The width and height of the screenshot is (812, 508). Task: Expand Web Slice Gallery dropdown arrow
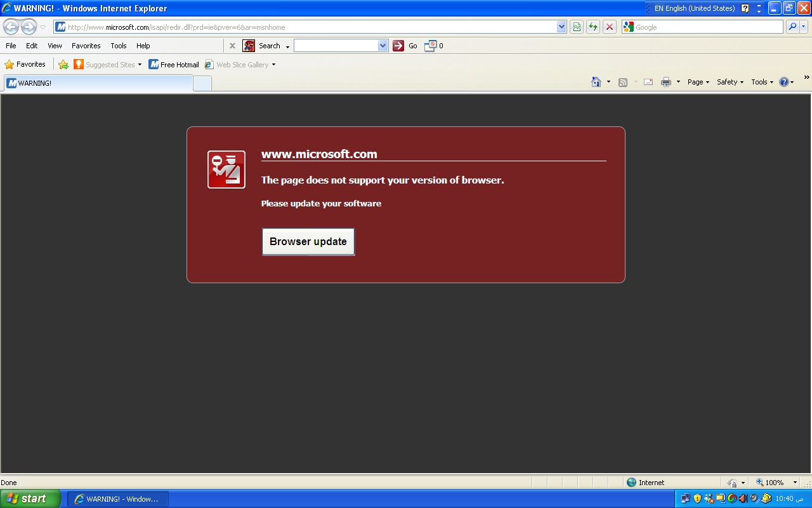[x=273, y=65]
